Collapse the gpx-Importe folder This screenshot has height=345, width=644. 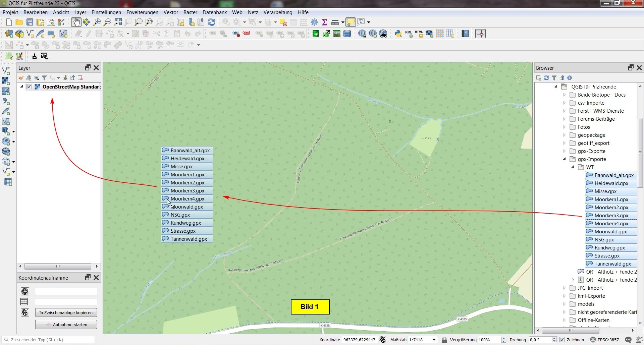[565, 159]
